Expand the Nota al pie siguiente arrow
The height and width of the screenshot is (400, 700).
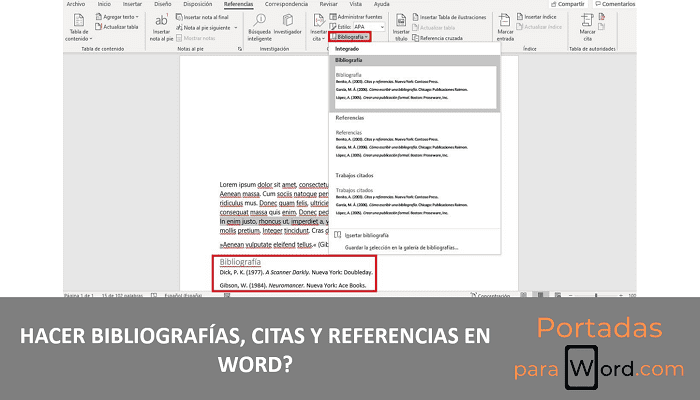click(x=236, y=28)
